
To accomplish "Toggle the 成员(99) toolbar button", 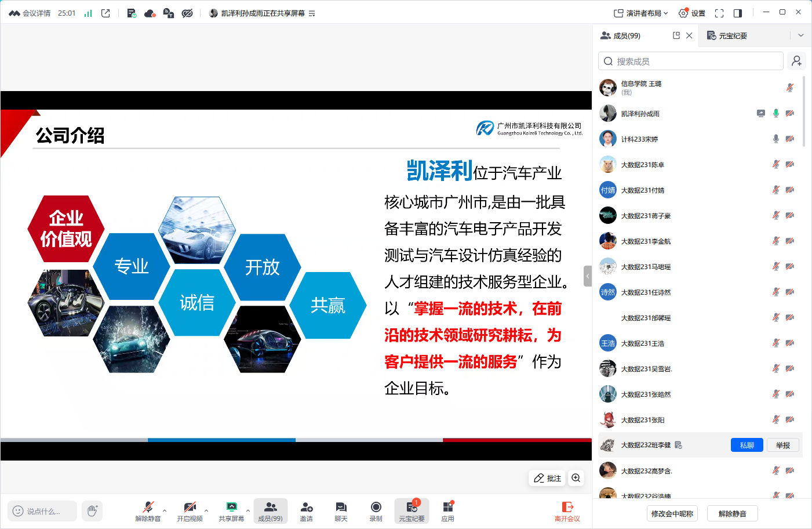I will 270,511.
